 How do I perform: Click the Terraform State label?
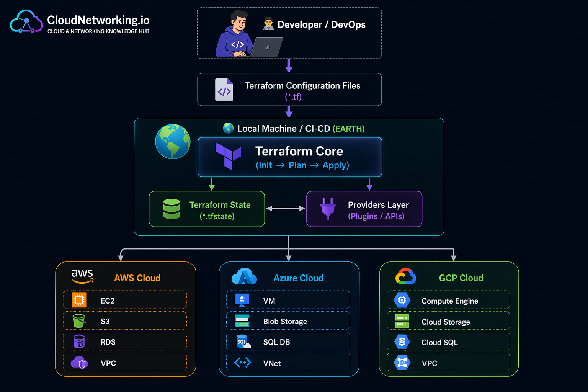[x=220, y=205]
